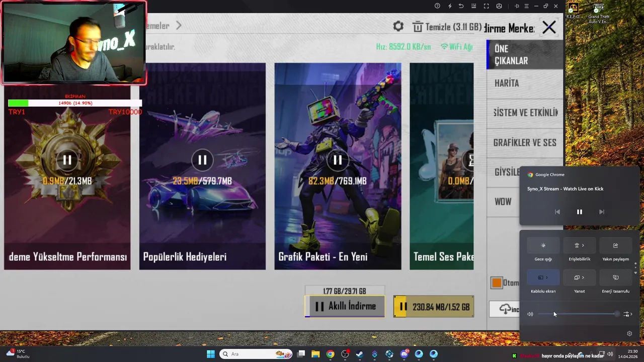Pause the Popülerlik Hediyeleri download

click(x=202, y=160)
